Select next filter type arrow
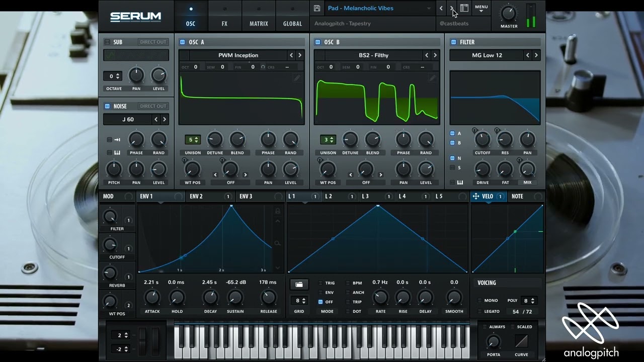 536,55
